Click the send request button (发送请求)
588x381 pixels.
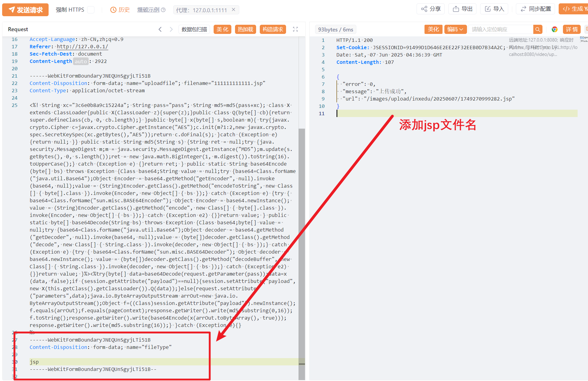pyautogui.click(x=25, y=10)
